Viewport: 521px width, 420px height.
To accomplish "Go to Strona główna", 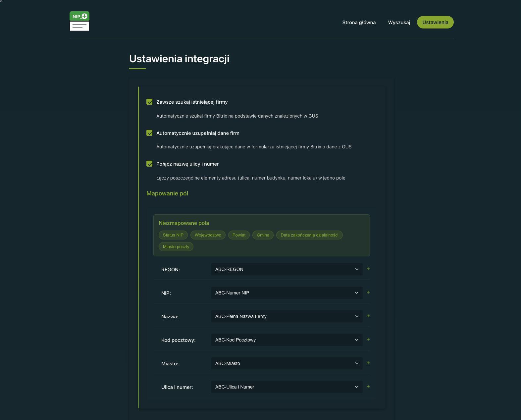I will 359,23.
